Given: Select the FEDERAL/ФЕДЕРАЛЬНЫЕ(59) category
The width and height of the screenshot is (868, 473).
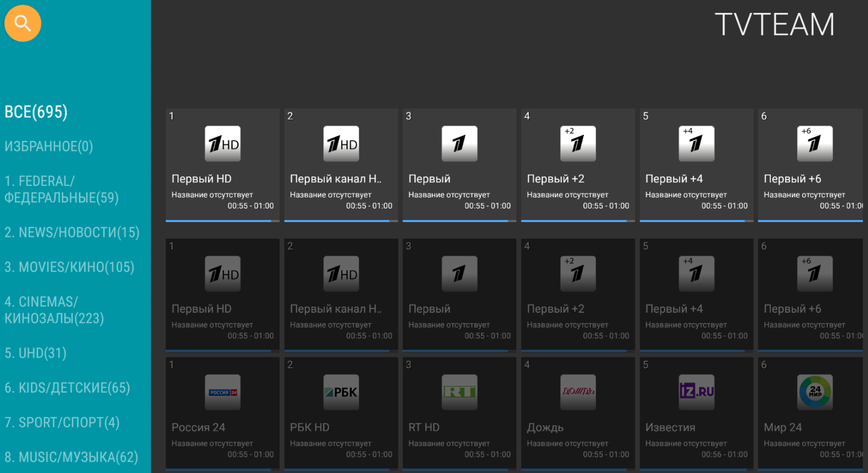Looking at the screenshot, I should 61,190.
